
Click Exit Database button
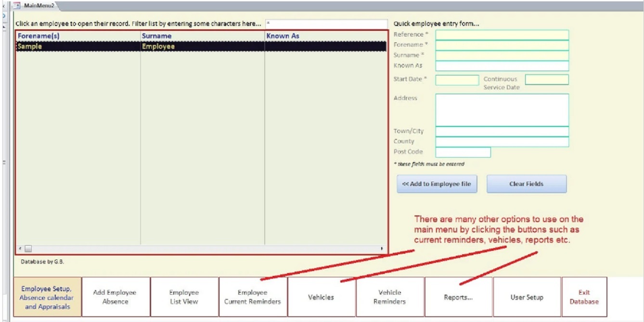(584, 297)
